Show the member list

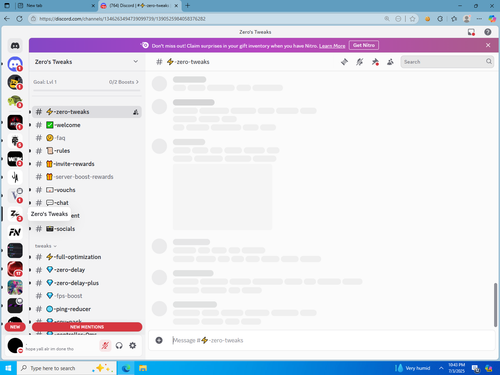390,62
